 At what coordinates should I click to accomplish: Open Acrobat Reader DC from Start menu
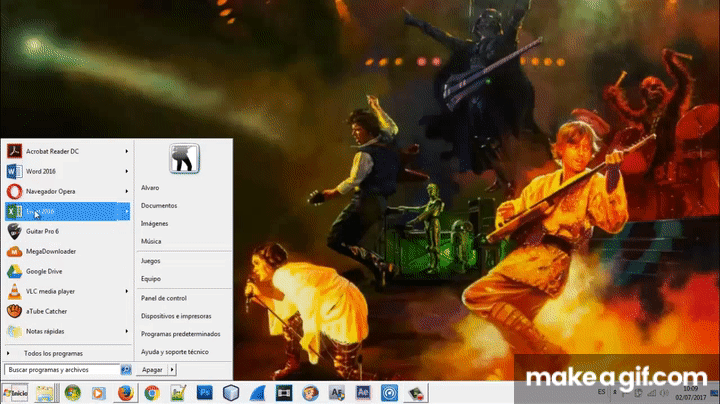(68, 151)
